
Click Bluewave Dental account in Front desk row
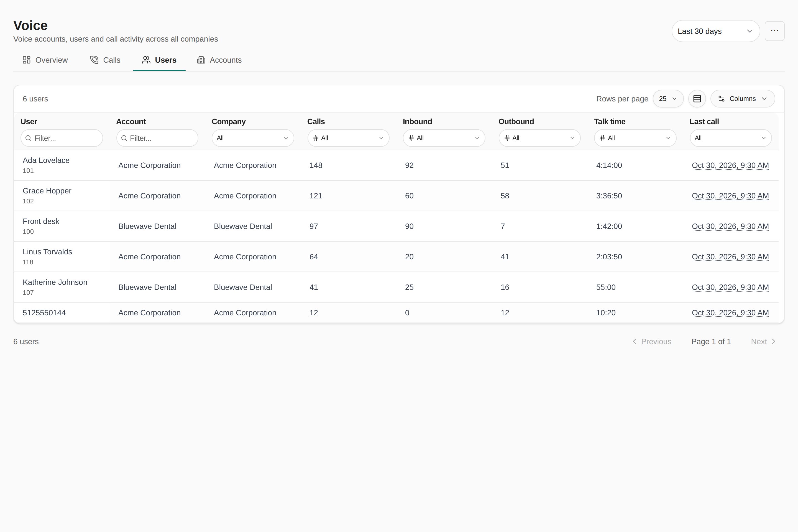(x=147, y=227)
